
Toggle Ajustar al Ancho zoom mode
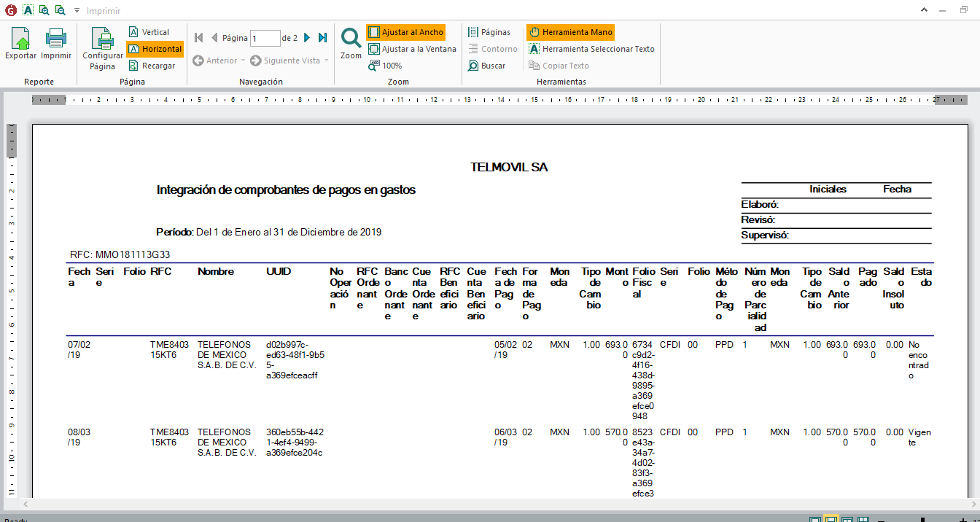[405, 32]
